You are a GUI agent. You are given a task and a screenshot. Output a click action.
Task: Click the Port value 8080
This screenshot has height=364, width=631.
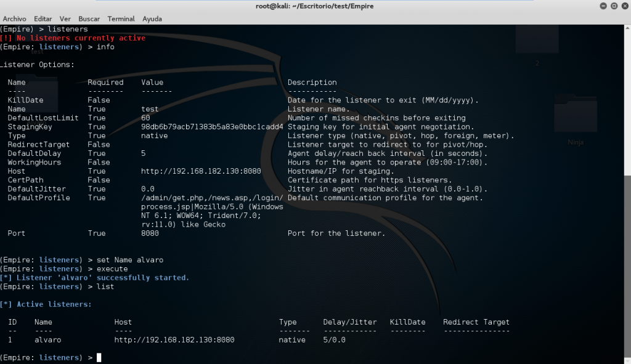(150, 233)
